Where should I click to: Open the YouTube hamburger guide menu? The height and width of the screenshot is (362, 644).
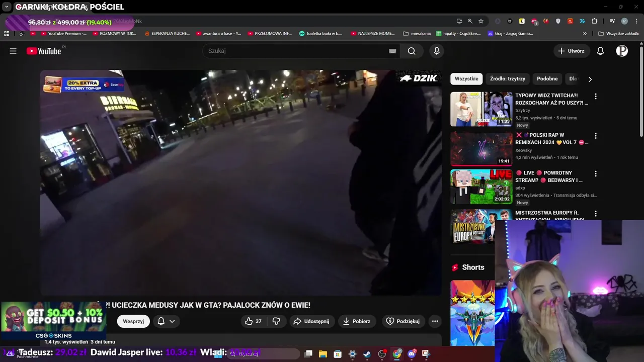tap(13, 51)
